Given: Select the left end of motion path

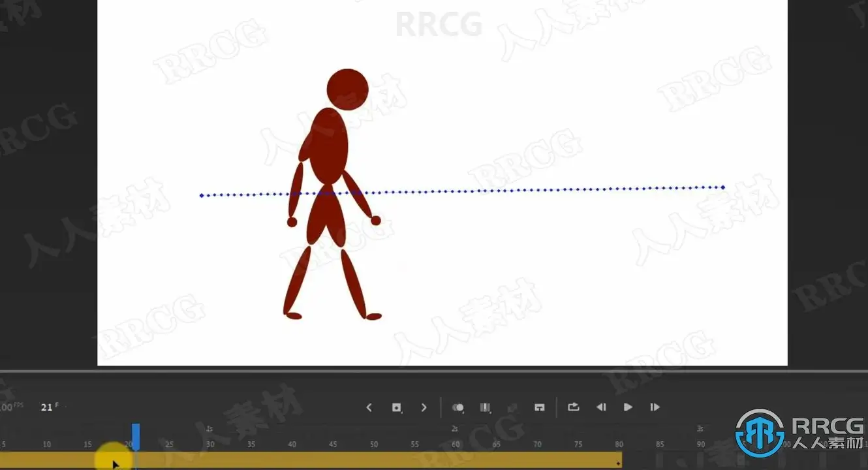Looking at the screenshot, I should (201, 195).
